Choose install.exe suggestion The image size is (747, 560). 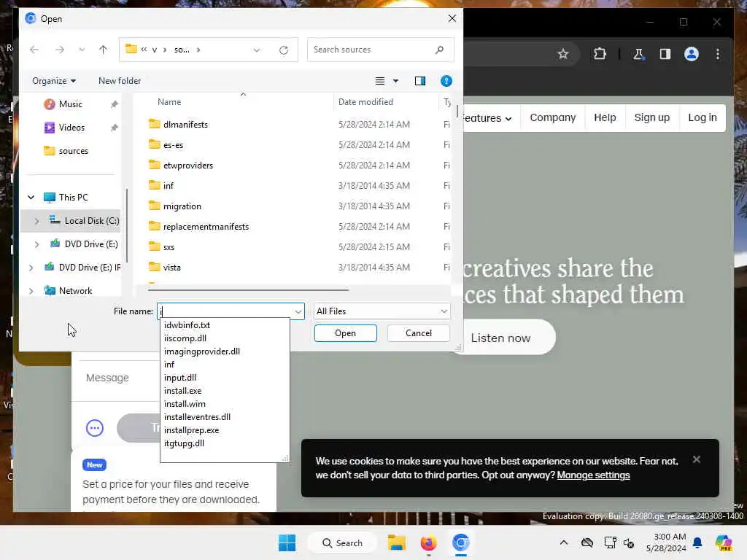[182, 391]
